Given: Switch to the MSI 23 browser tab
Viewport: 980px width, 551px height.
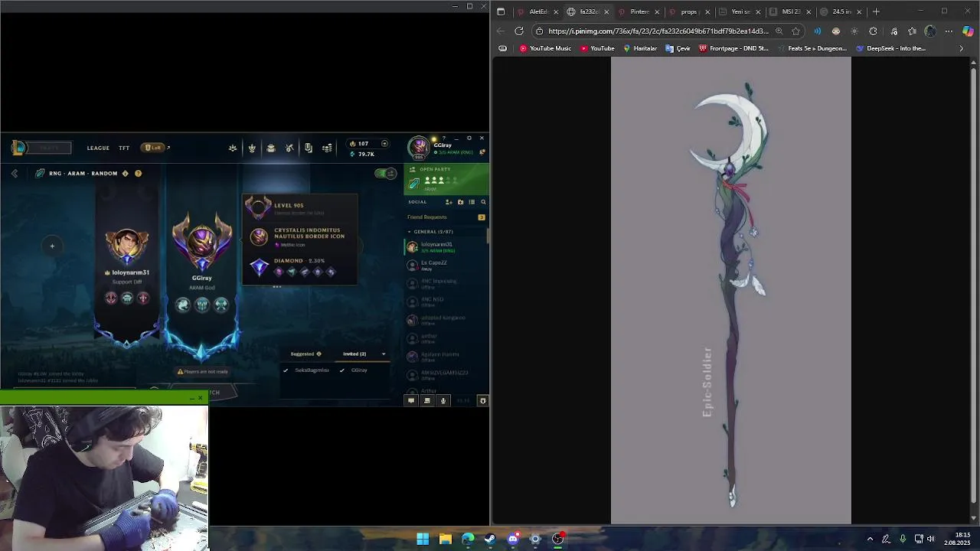Looking at the screenshot, I should click(x=790, y=11).
